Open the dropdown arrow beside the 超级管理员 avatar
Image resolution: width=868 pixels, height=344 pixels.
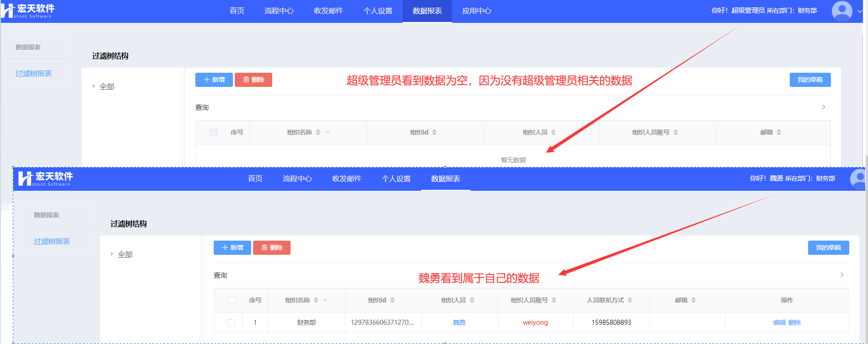[859, 11]
